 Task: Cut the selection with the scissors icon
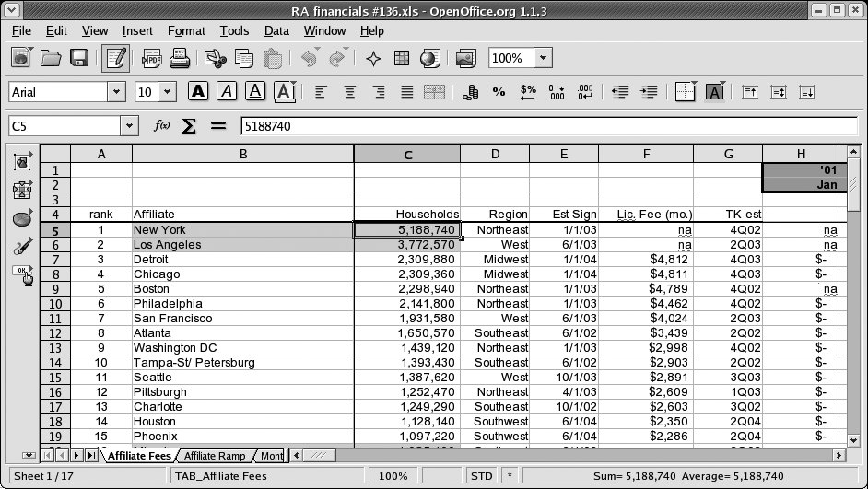(x=216, y=58)
